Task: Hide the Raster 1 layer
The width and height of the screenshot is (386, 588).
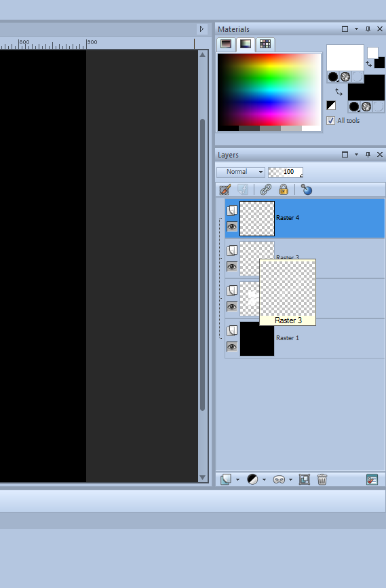Action: pos(232,347)
